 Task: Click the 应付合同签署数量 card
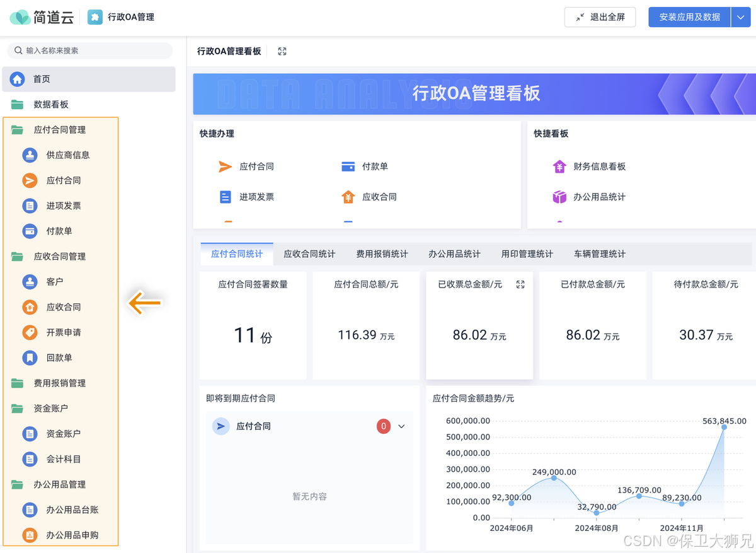(x=253, y=325)
